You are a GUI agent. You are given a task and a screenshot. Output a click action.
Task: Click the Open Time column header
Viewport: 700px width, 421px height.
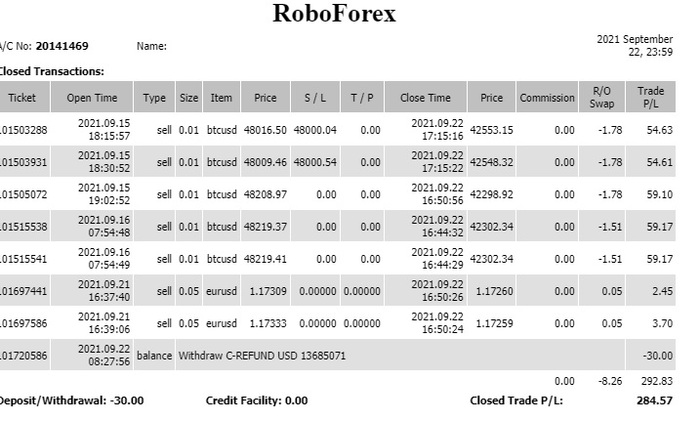pos(92,99)
